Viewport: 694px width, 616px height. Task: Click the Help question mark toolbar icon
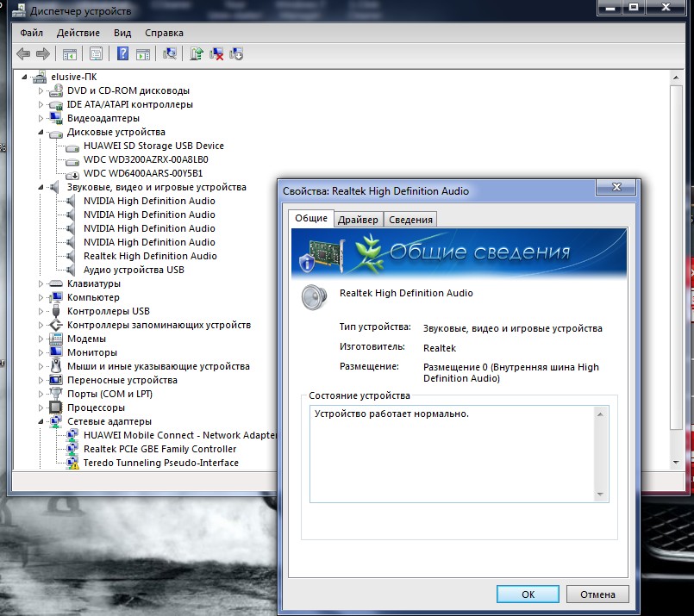coord(122,53)
